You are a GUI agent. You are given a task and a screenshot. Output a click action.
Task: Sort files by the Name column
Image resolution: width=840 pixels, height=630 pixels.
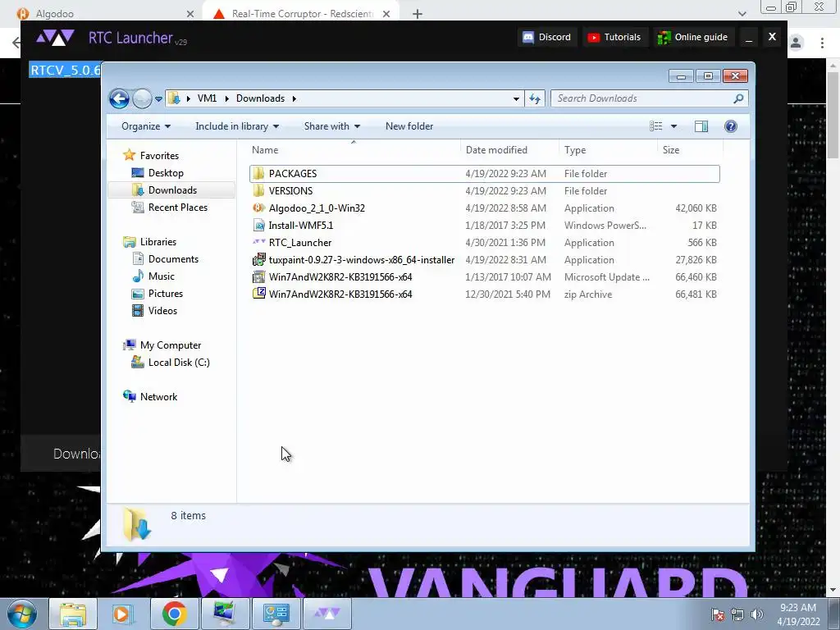coord(354,150)
